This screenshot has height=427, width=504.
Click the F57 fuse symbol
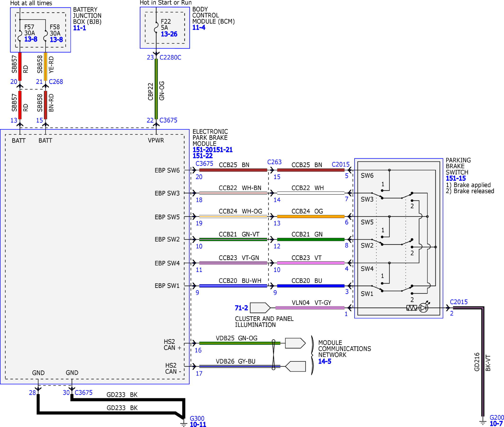[20, 35]
